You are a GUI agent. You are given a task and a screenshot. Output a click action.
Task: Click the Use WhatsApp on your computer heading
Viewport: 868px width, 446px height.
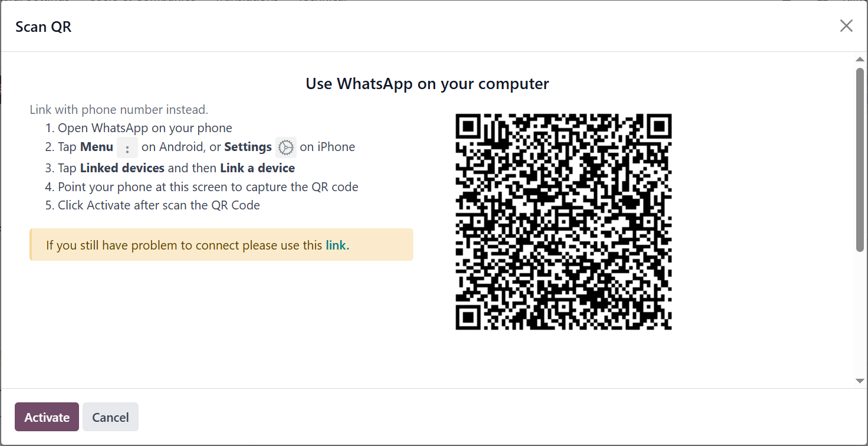428,84
